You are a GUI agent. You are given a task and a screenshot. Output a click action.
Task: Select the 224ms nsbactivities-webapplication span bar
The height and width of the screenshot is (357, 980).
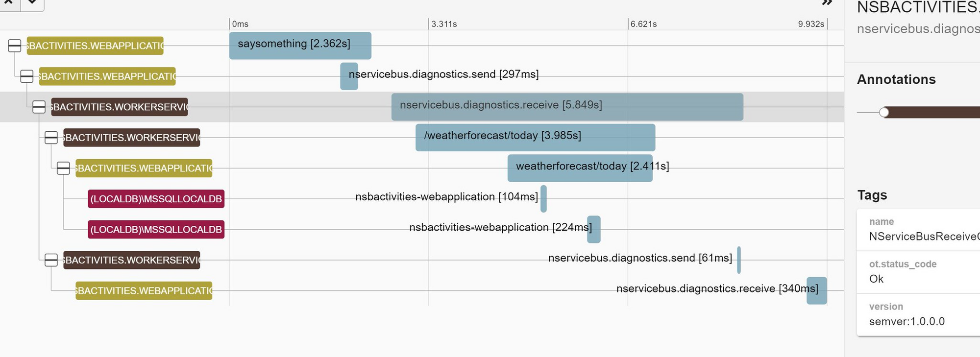(x=594, y=229)
